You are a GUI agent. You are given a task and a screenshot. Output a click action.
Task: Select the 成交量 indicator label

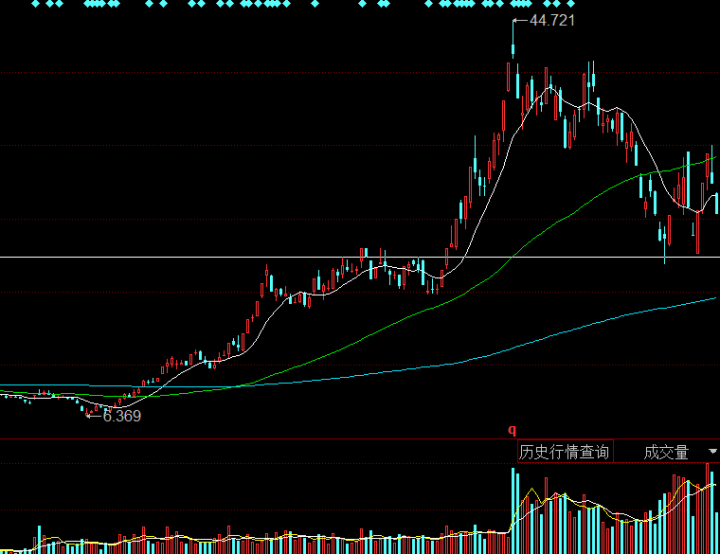click(666, 452)
